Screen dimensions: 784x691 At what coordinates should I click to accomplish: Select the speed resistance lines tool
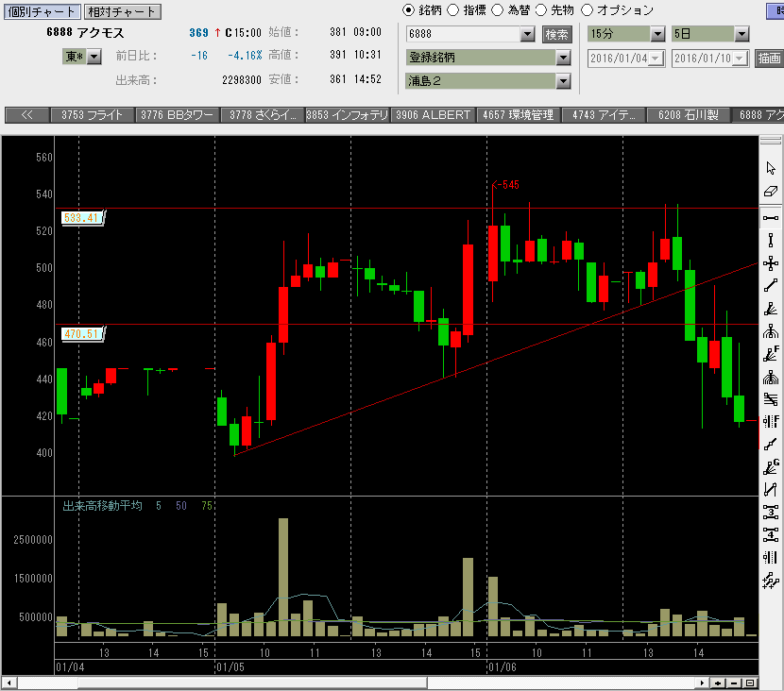click(x=771, y=399)
